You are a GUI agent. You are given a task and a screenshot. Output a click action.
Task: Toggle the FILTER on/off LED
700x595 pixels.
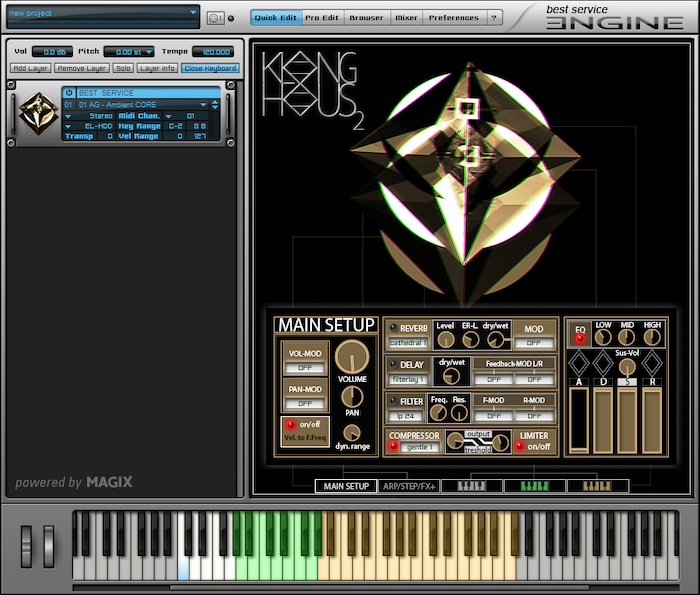(x=393, y=401)
